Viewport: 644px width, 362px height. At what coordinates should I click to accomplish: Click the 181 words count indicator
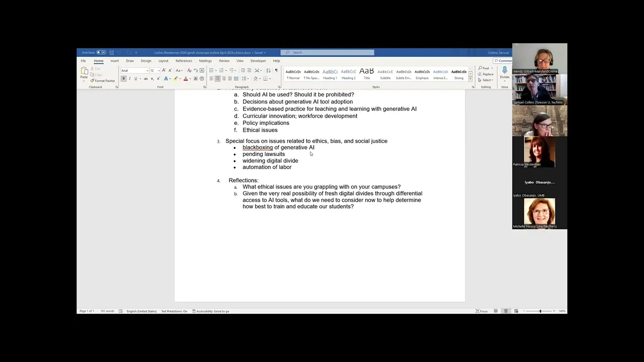107,311
